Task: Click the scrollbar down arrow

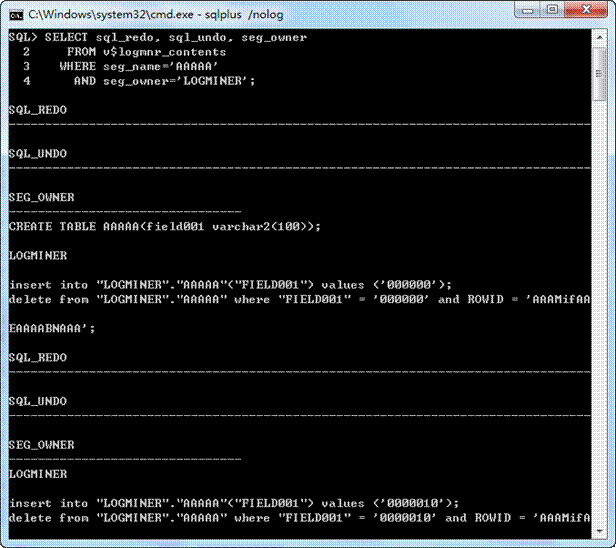Action: tap(600, 531)
